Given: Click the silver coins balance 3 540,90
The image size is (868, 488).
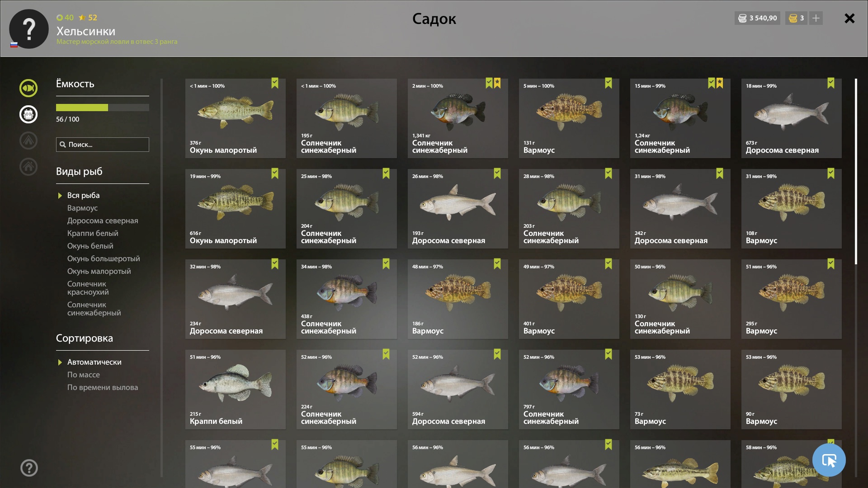Looking at the screenshot, I should pyautogui.click(x=757, y=18).
